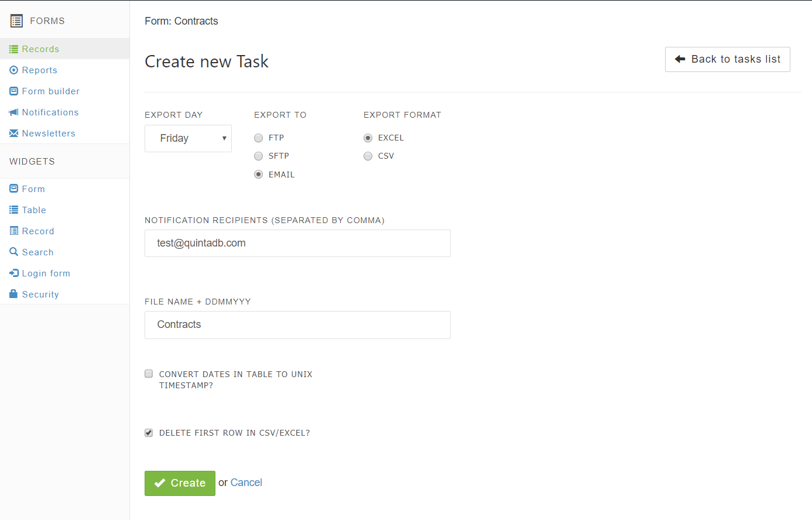Click the Reports circle icon
The width and height of the screenshot is (812, 520).
[13, 70]
